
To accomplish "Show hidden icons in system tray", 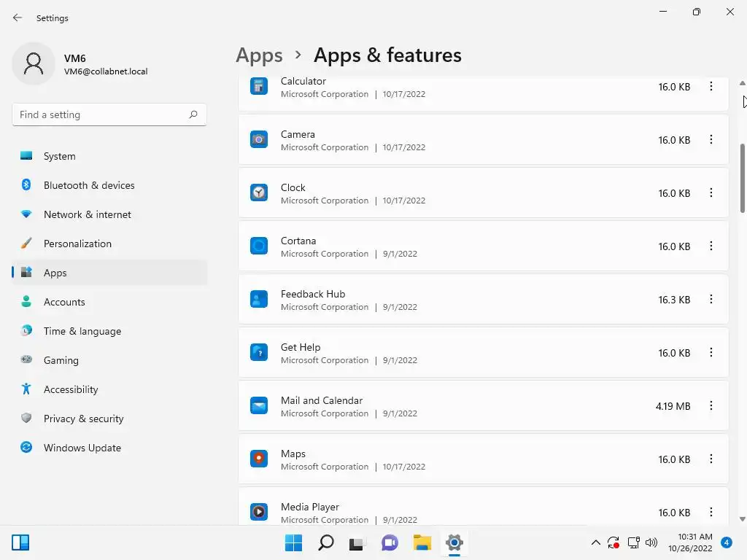I will pos(595,543).
